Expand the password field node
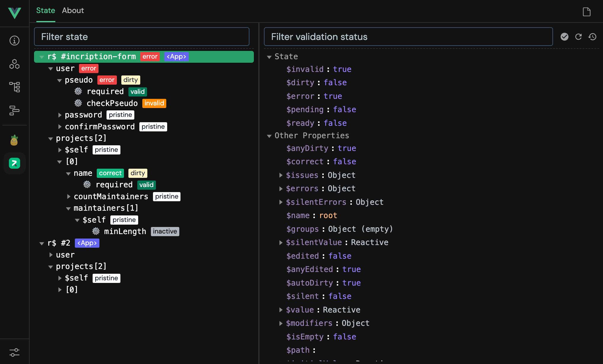 60,115
